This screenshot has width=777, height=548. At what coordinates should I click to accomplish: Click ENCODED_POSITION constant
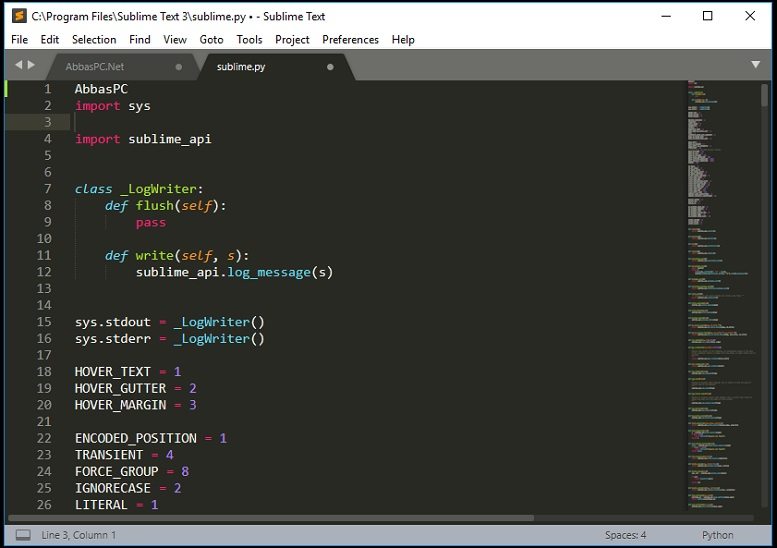click(136, 438)
